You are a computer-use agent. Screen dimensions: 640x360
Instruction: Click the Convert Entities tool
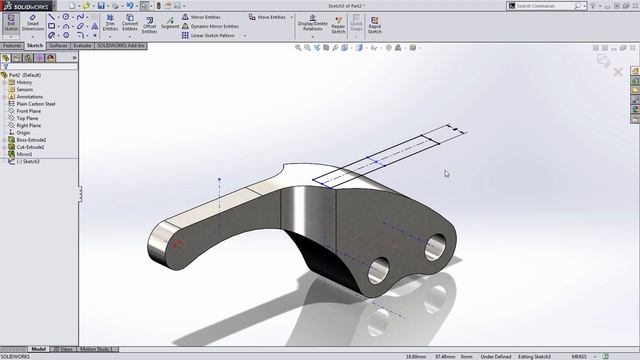130,23
